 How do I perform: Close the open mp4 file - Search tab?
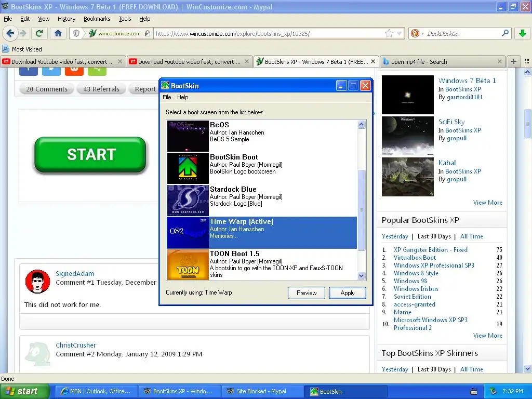click(499, 61)
